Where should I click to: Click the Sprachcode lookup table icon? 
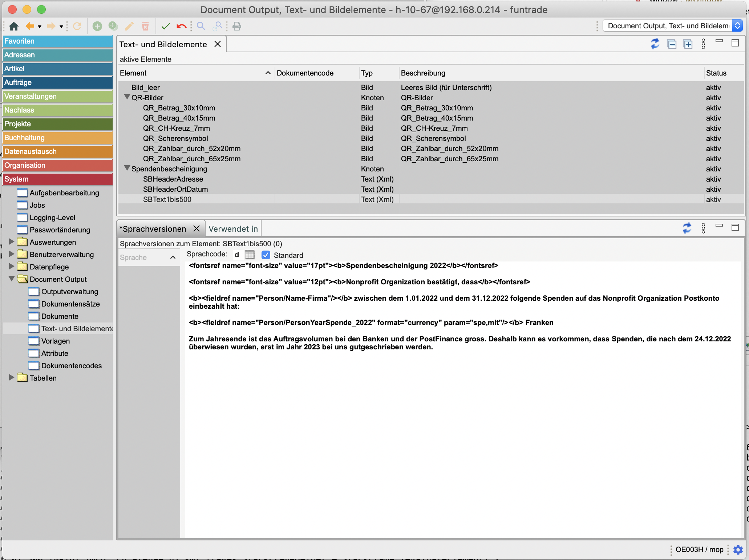pyautogui.click(x=250, y=255)
